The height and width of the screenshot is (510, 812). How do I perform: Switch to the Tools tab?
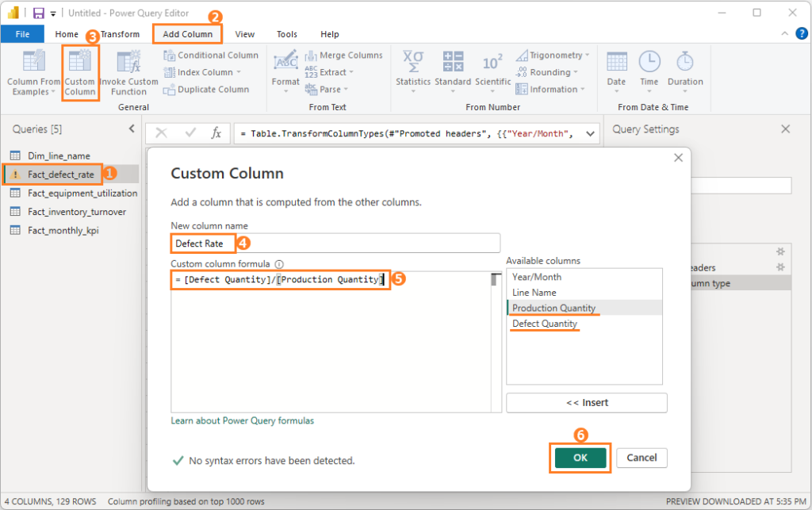coord(287,34)
